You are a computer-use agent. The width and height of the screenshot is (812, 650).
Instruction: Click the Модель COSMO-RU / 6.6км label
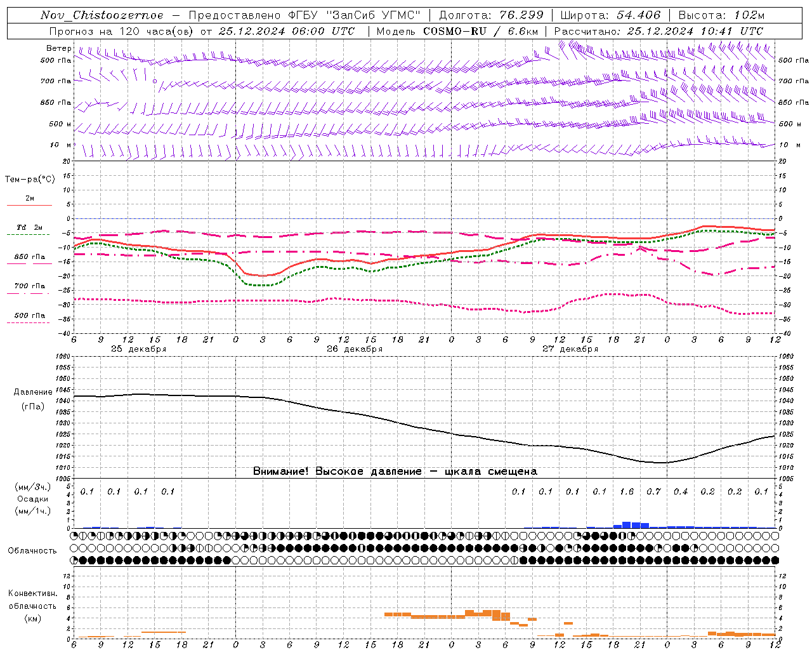[x=457, y=31]
